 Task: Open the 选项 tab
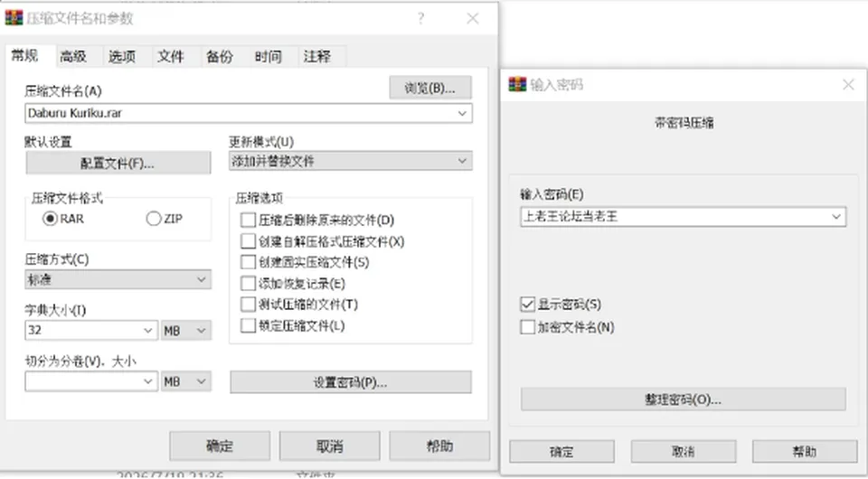122,56
